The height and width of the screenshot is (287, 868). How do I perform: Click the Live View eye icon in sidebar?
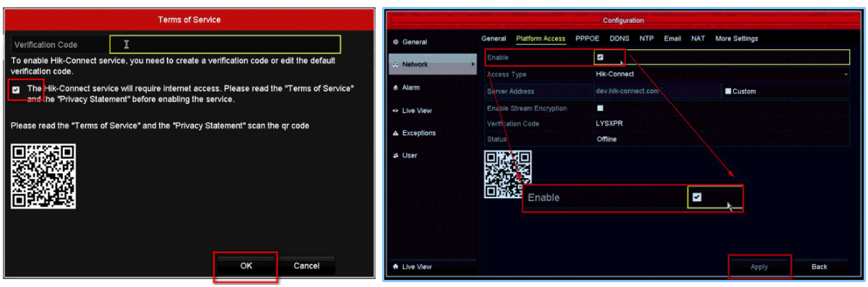point(395,111)
